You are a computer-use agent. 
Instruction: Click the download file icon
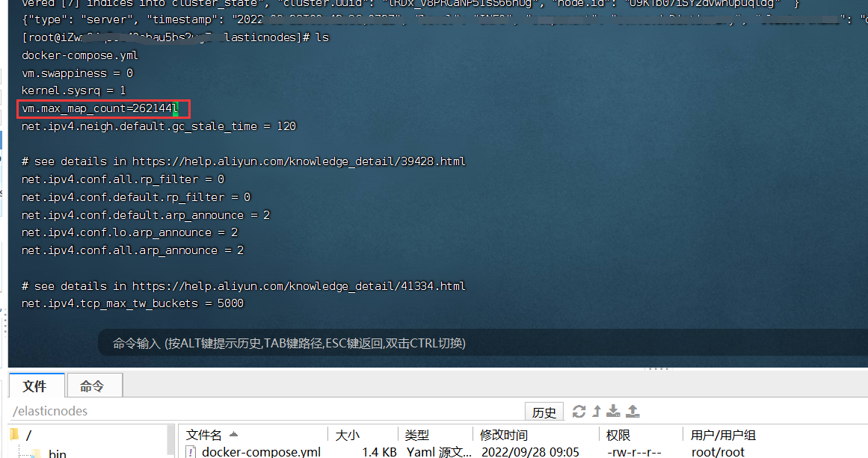click(x=613, y=411)
